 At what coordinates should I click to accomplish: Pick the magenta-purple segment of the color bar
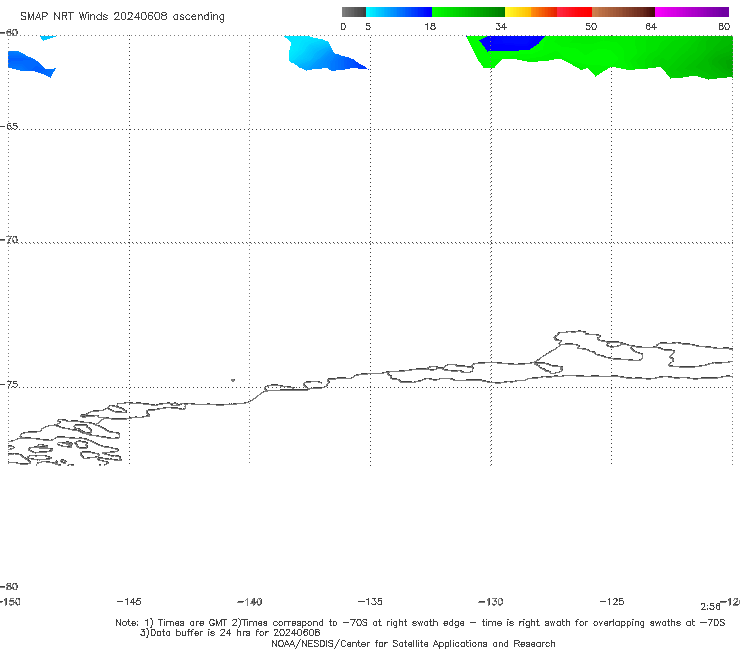[x=692, y=12]
